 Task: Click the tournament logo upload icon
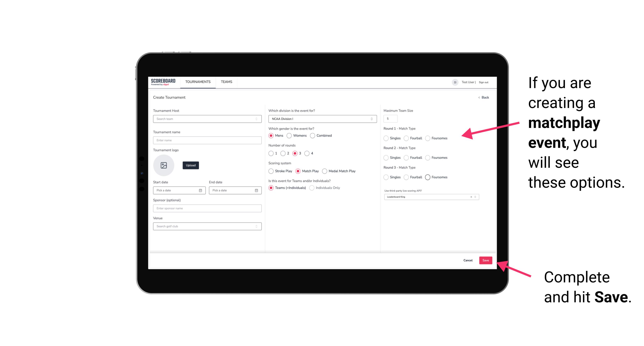click(164, 165)
